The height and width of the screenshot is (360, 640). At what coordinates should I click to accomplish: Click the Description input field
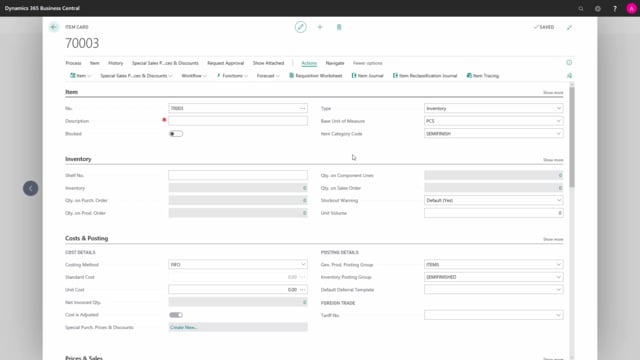coord(238,121)
